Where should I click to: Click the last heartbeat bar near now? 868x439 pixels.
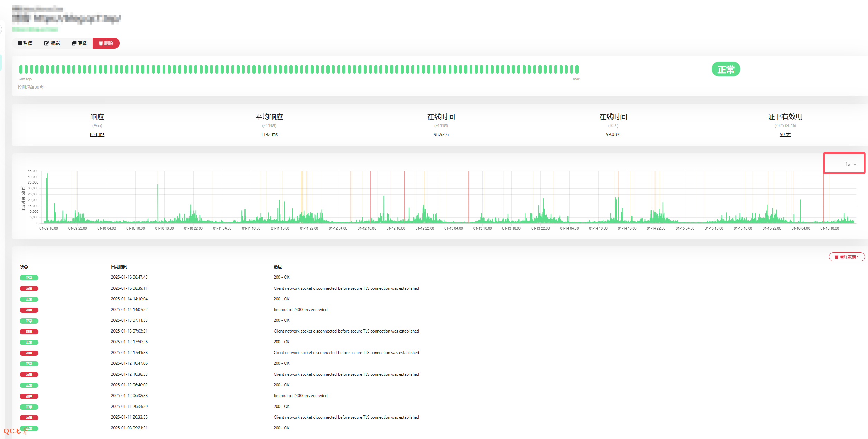point(576,69)
